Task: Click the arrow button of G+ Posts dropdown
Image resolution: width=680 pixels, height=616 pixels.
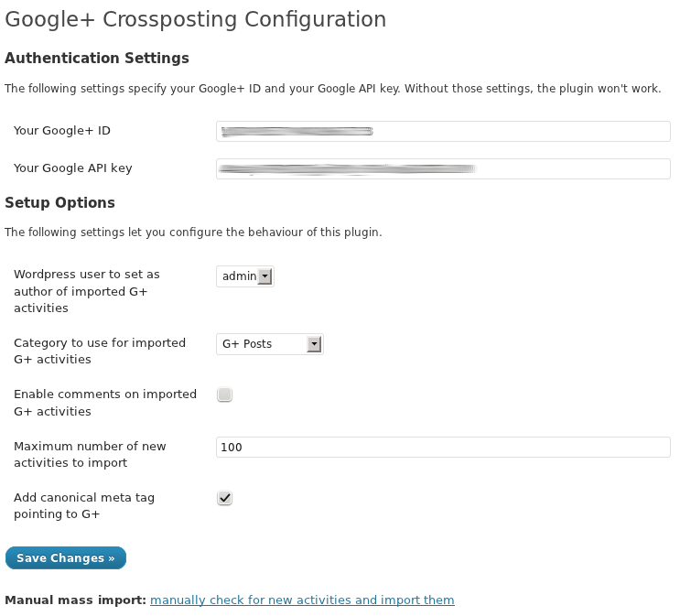Action: pos(314,344)
